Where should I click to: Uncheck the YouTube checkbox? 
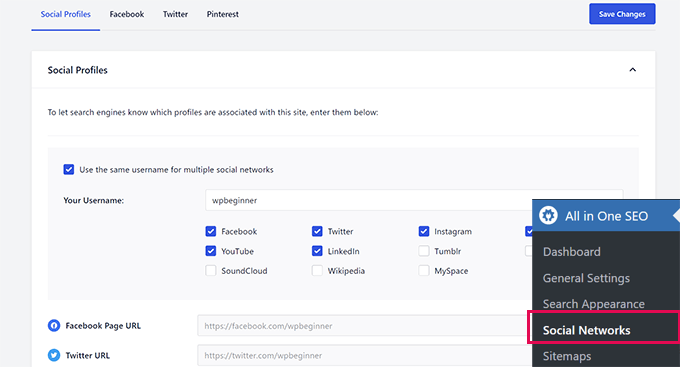point(211,251)
